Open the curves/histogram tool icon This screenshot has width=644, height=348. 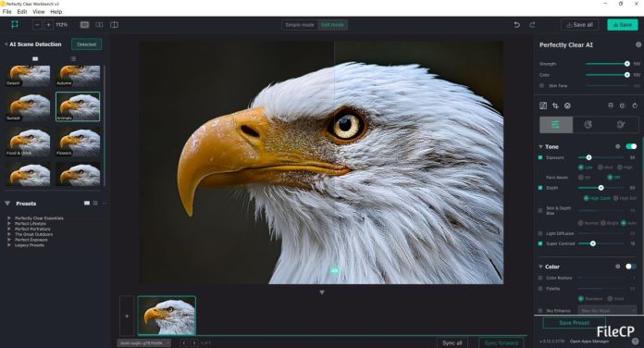click(x=543, y=106)
